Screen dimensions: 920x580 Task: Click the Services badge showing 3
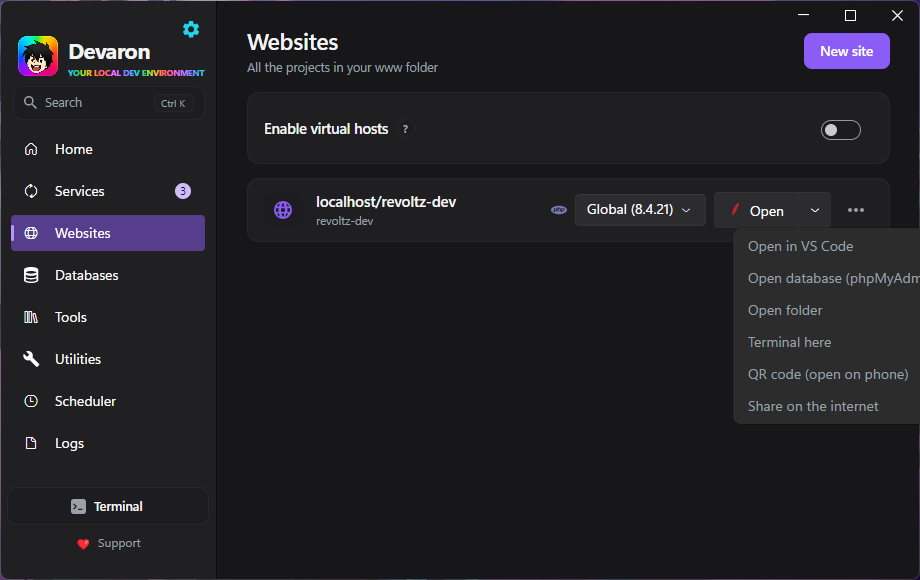coord(183,191)
